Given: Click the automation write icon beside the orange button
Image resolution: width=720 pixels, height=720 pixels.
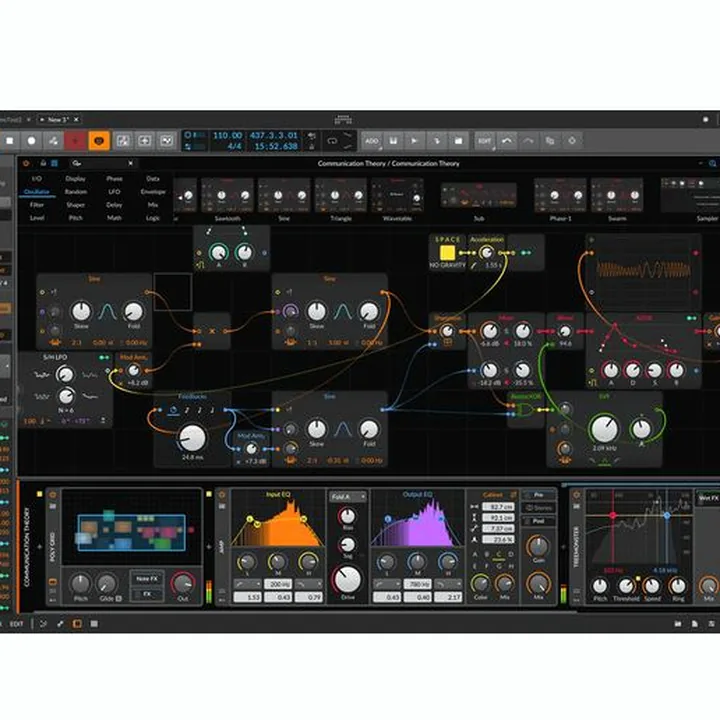Looking at the screenshot, I should coord(123,141).
